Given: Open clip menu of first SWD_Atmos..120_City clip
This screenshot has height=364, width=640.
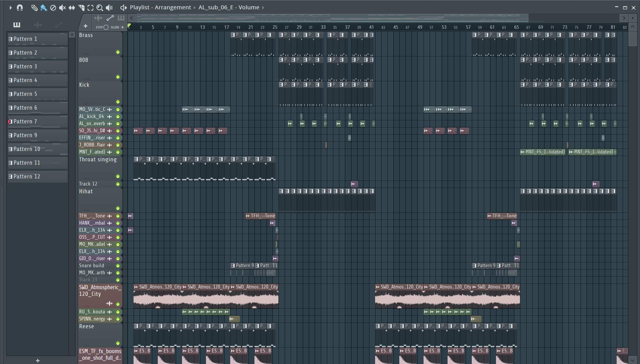Looking at the screenshot, I should point(136,287).
